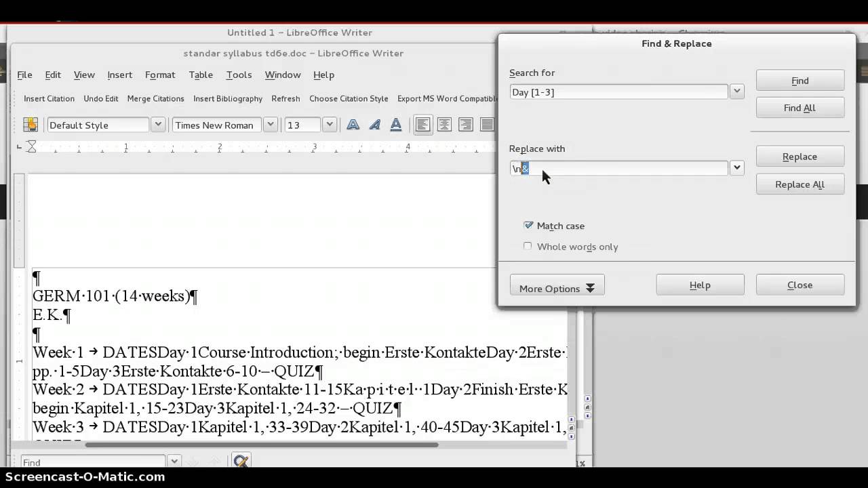Open the Search for history dropdown
This screenshot has height=488, width=868.
[x=737, y=91]
